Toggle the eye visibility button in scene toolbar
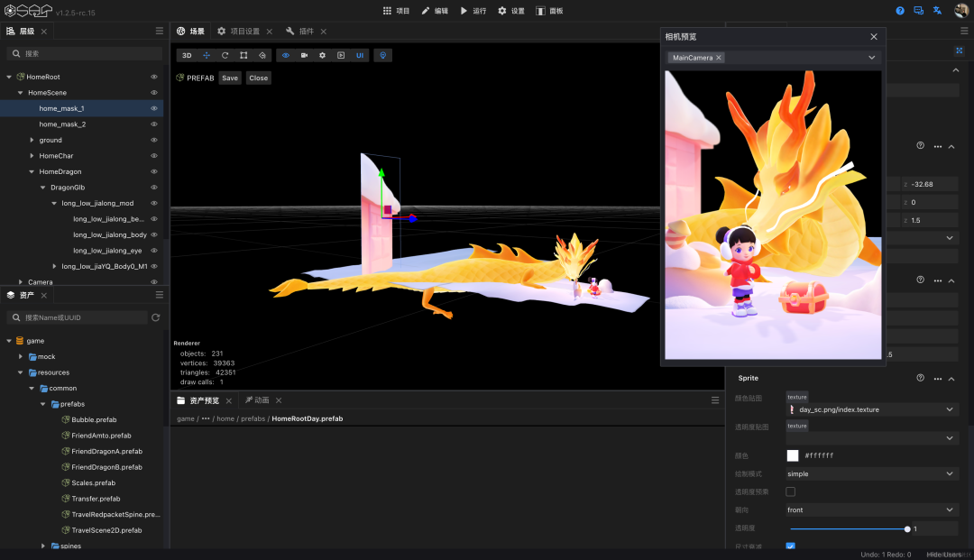The height and width of the screenshot is (560, 974). point(286,55)
